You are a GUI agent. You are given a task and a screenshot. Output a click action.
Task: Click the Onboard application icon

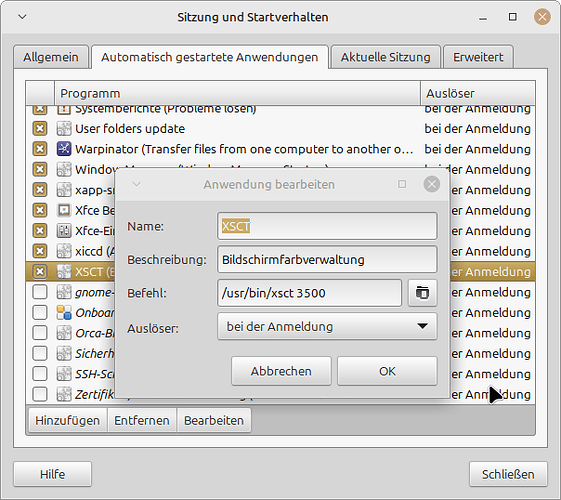point(64,313)
